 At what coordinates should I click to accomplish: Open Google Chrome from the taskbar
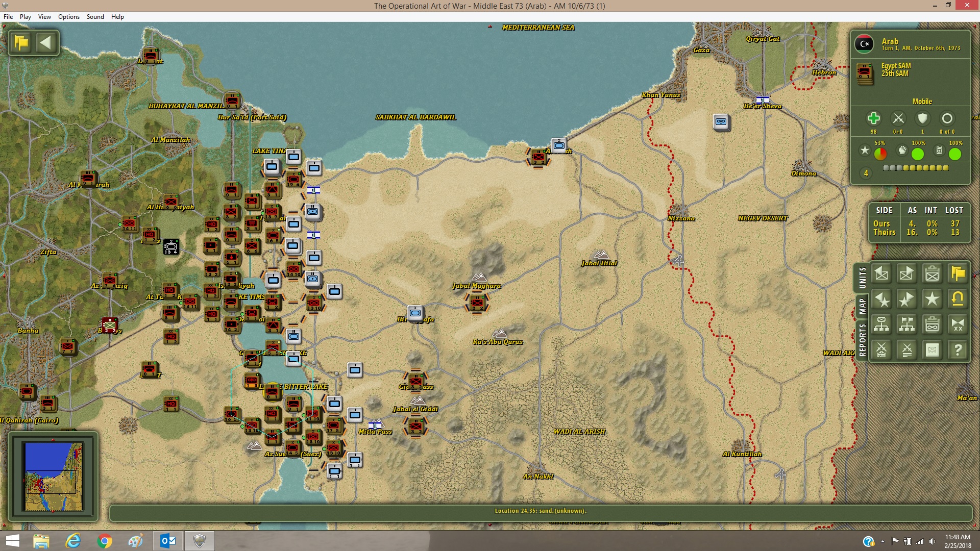click(105, 541)
